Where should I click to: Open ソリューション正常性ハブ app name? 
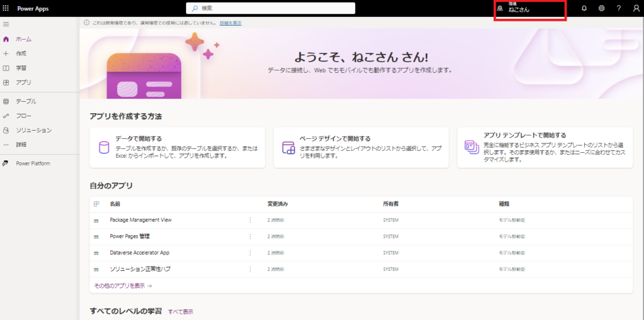pos(140,270)
